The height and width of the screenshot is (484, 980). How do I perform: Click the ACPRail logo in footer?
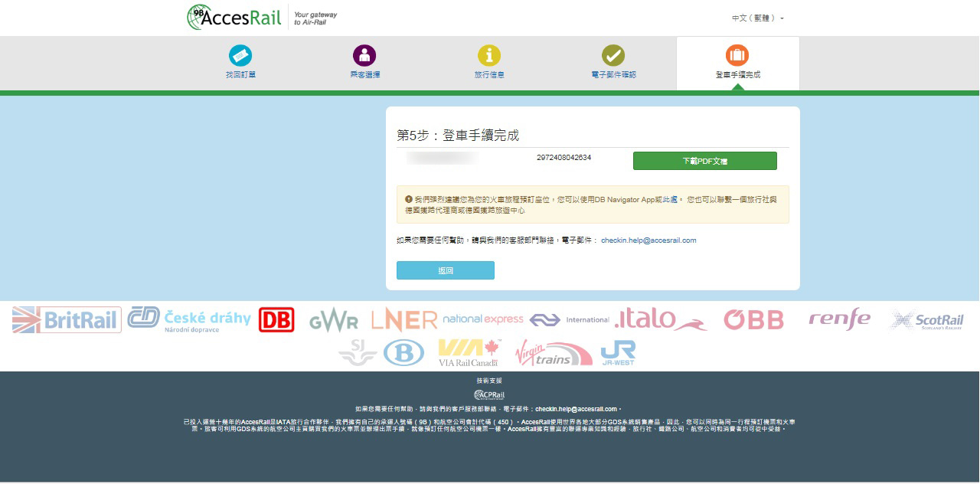point(489,395)
